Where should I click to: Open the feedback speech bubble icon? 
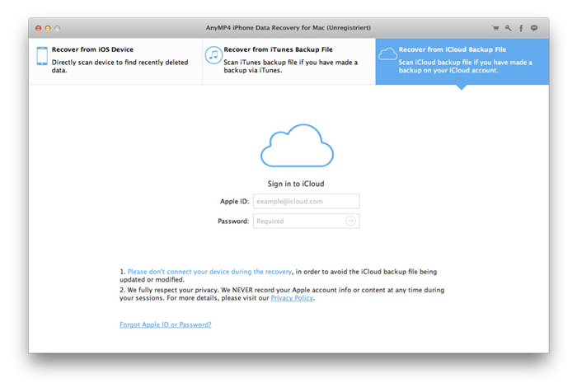pos(534,28)
